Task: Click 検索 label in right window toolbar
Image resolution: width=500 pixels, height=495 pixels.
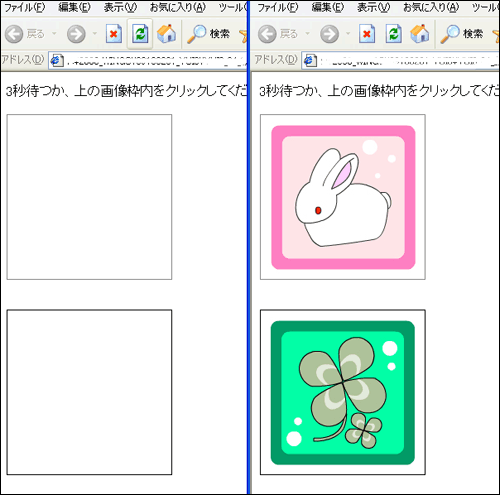Action: pyautogui.click(x=473, y=34)
